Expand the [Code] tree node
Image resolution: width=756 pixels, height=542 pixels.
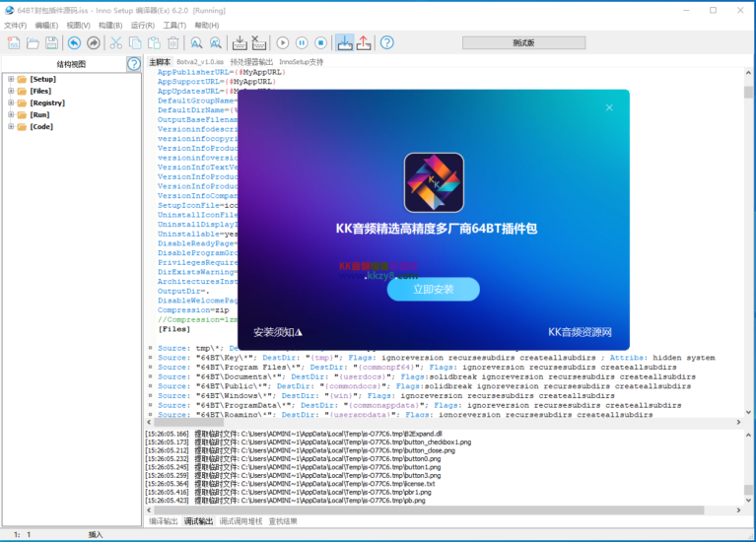[x=10, y=126]
